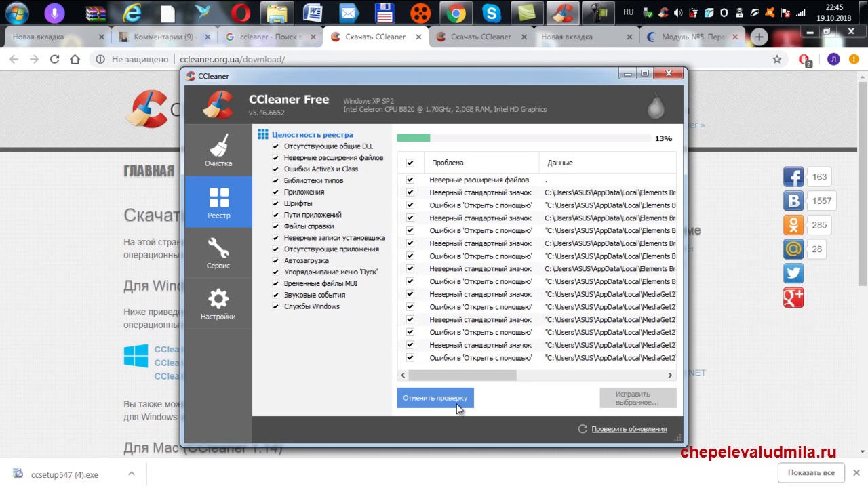The height and width of the screenshot is (488, 868).
Task: Click the RU language indicator
Action: point(629,12)
